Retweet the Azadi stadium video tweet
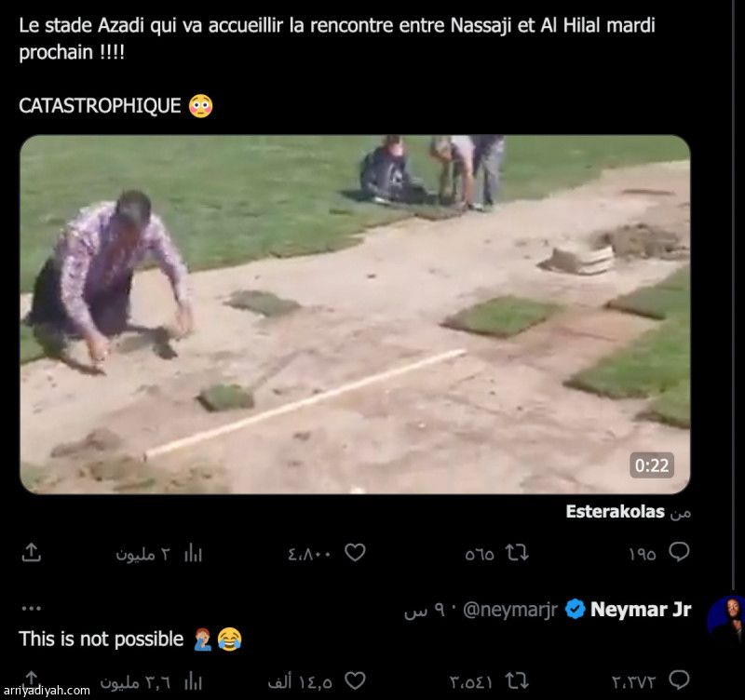 coord(516,553)
